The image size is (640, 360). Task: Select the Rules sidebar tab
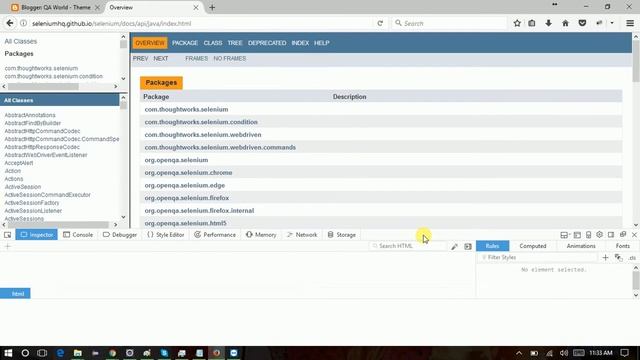(x=492, y=246)
